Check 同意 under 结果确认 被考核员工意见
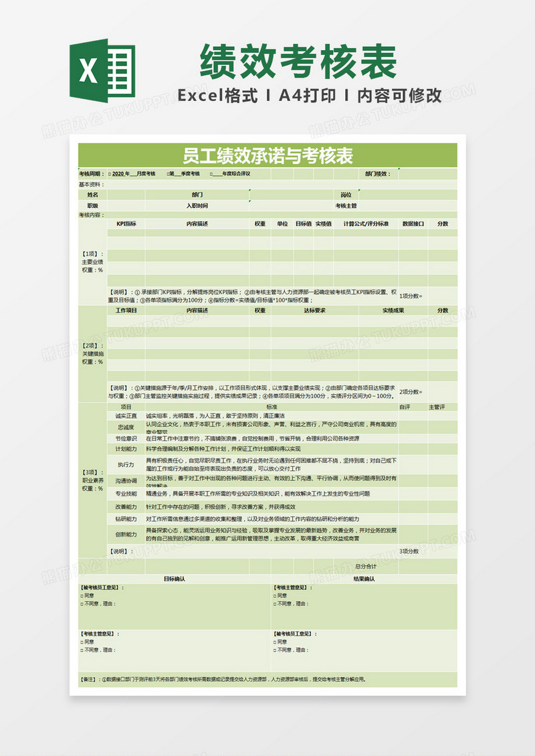This screenshot has width=535, height=756. 275,642
